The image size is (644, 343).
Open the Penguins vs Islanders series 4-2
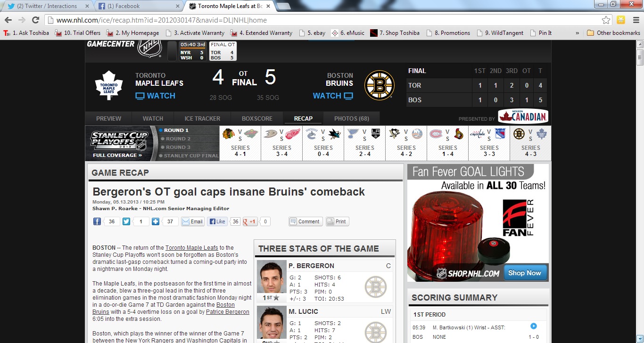[406, 143]
